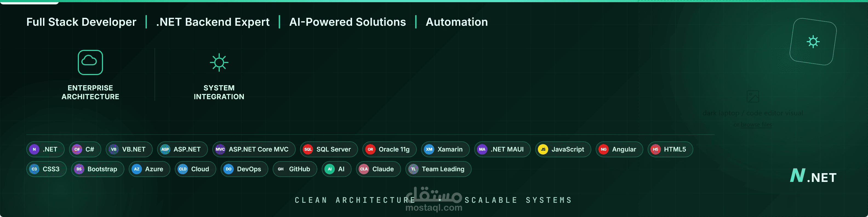868x217 pixels.
Task: Click the Cloud skill badge
Action: (195, 169)
